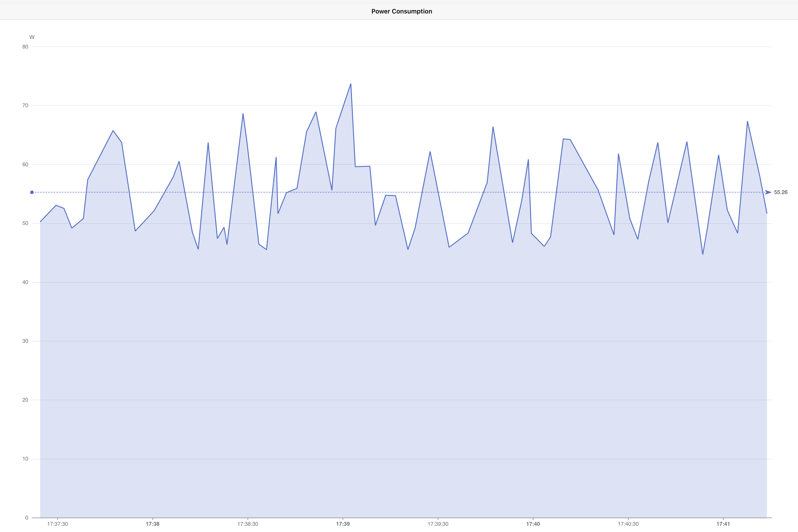Click the 17:37:30 time axis label

(58, 524)
